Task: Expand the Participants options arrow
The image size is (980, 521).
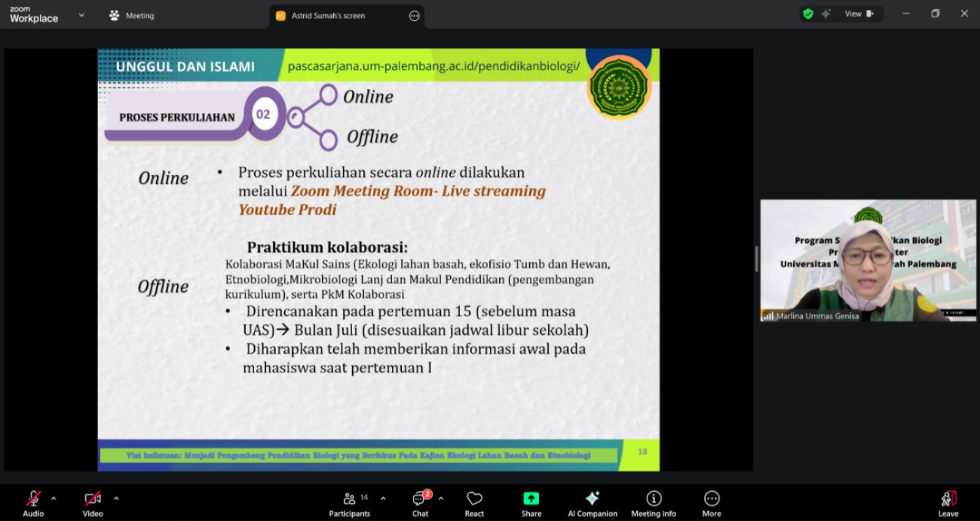Action: 383,498
